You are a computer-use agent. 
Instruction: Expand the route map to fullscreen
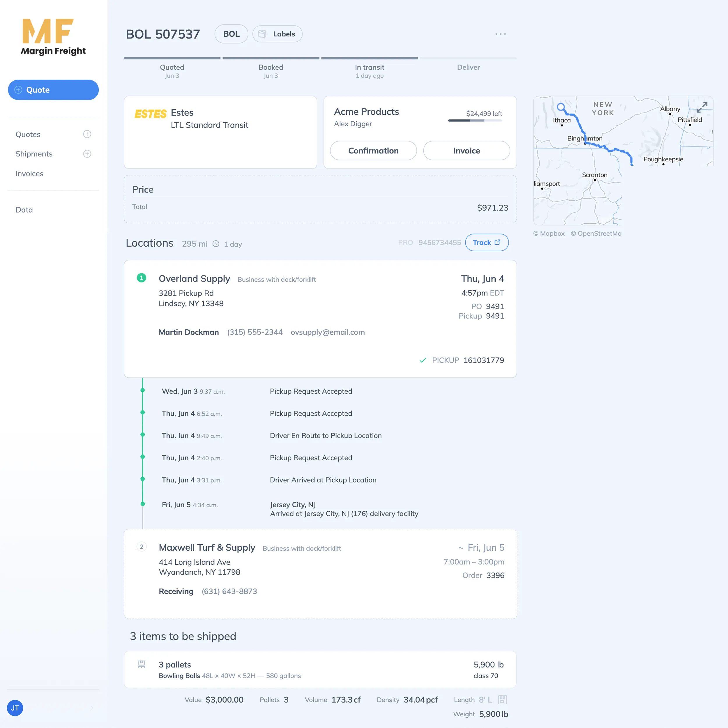click(702, 107)
